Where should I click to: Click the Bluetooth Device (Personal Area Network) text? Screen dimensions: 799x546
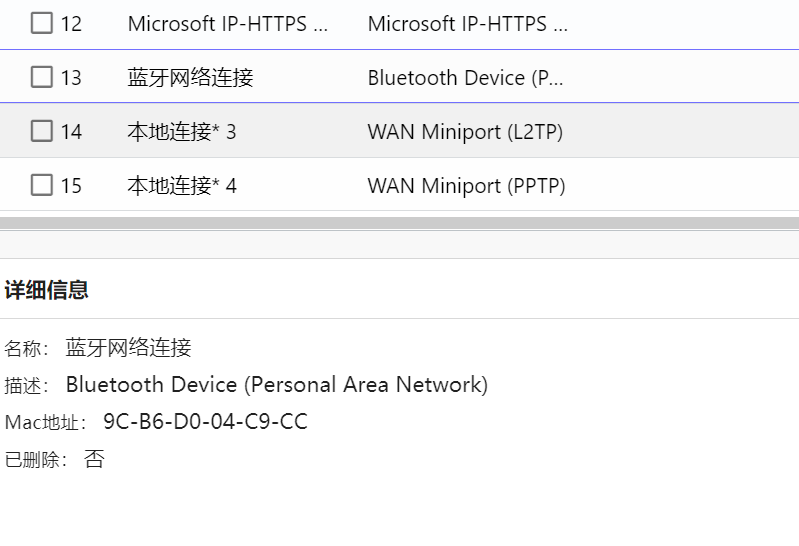276,385
